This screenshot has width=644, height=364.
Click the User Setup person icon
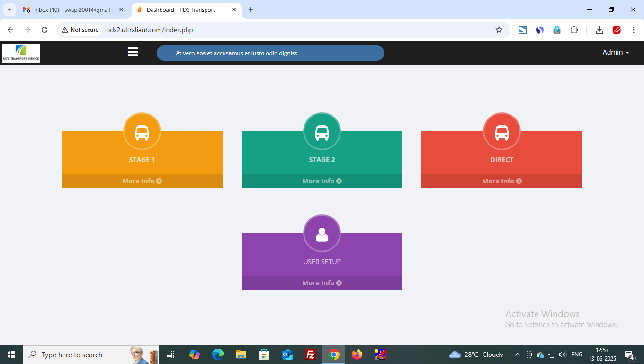pos(322,234)
